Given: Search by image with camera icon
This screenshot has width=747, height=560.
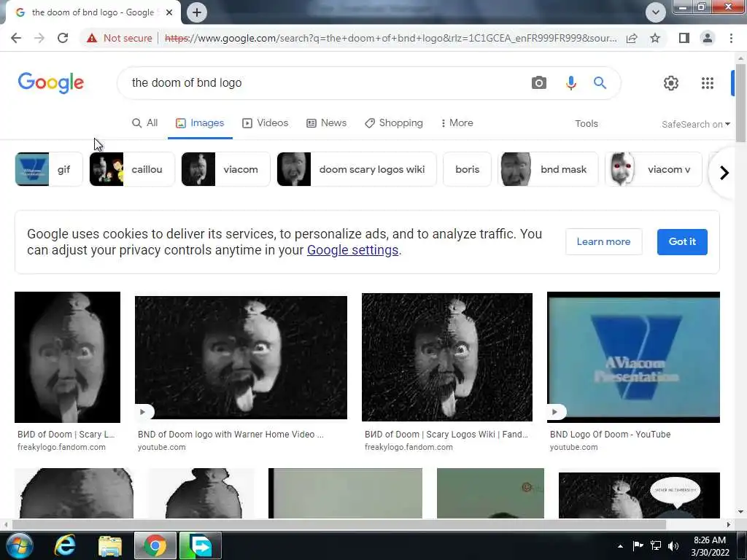Looking at the screenshot, I should 539,83.
